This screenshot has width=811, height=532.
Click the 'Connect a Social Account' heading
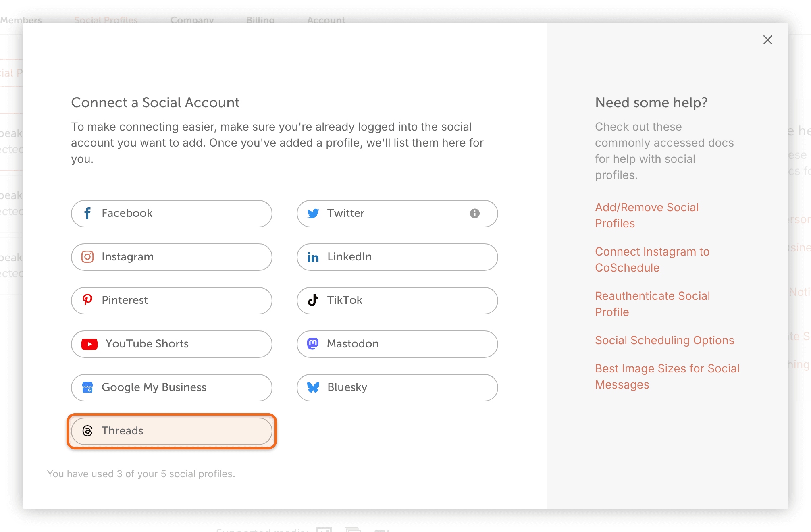[155, 102]
